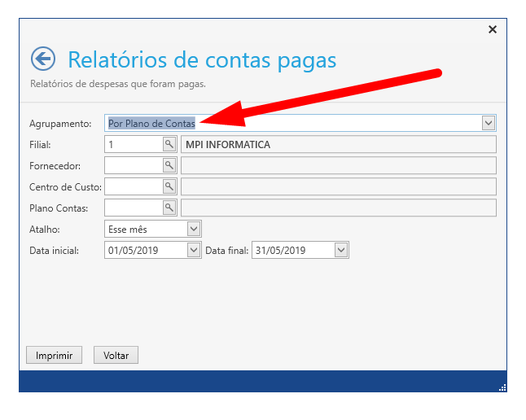Open the Fornecedor lookup magnifier

pyautogui.click(x=169, y=165)
